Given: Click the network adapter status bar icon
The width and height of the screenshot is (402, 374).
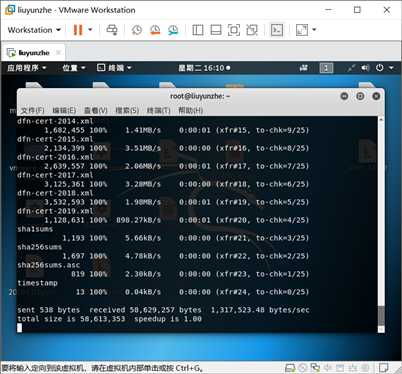Looking at the screenshot, I should [315, 368].
